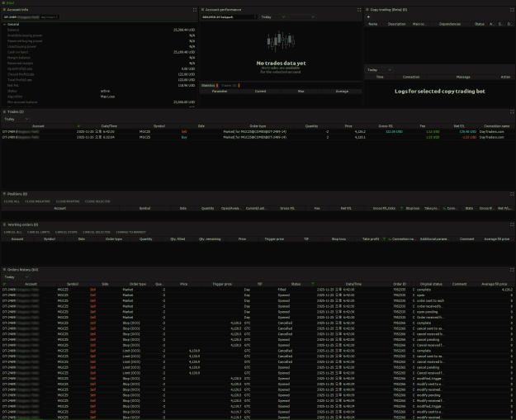Open the Positions panel menu icon

4,194
